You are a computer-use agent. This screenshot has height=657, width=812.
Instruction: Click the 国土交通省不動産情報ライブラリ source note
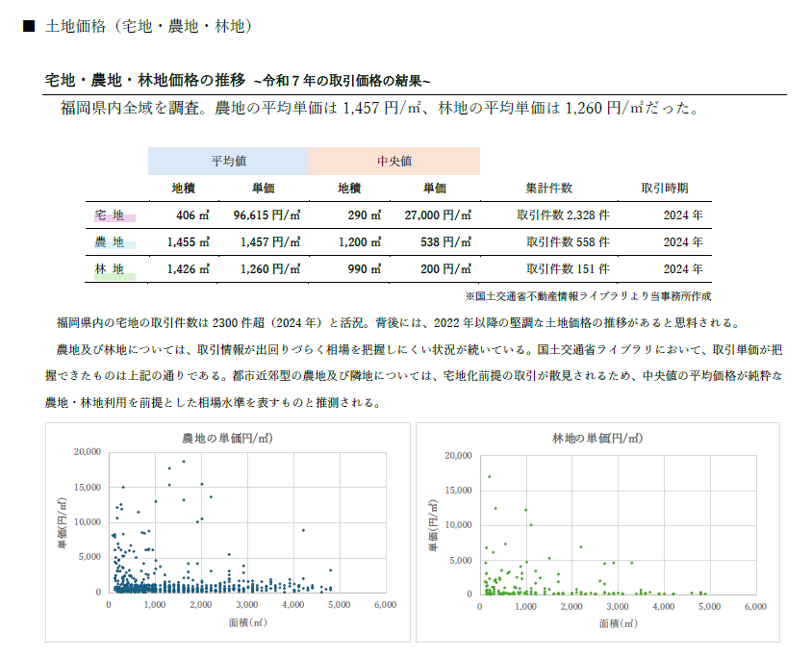(x=588, y=296)
